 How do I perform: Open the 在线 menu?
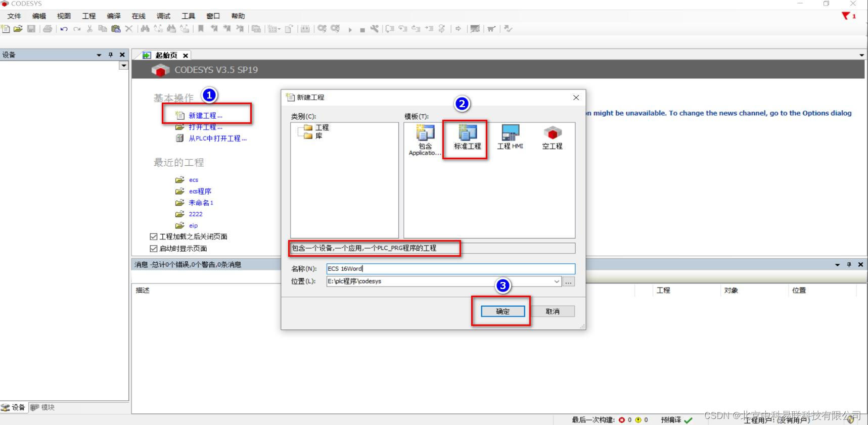(139, 16)
